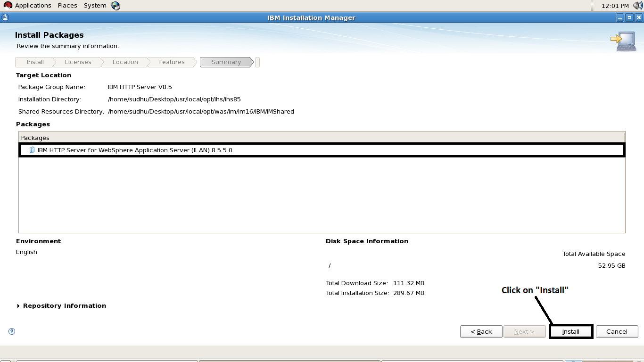644x362 pixels.
Task: Open the System menu
Action: pos(95,6)
